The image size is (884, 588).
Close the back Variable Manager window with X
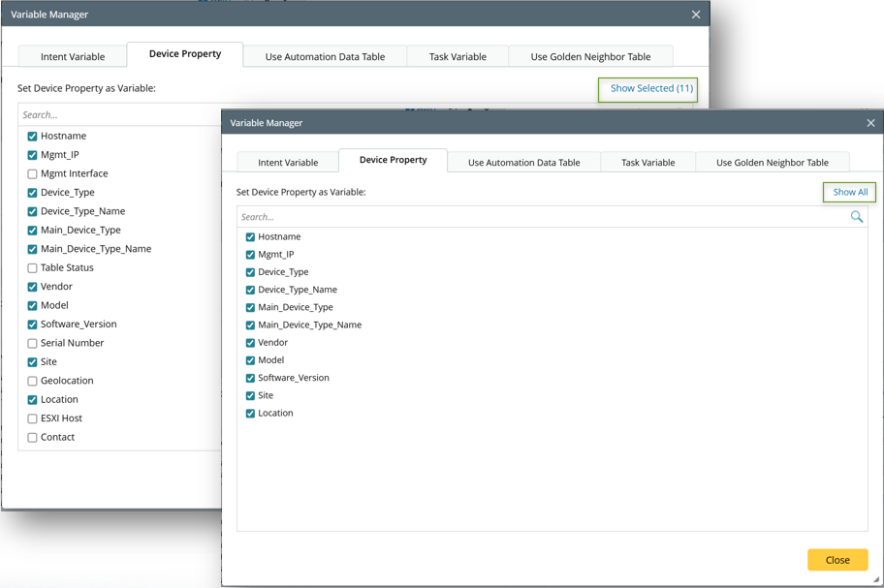696,15
